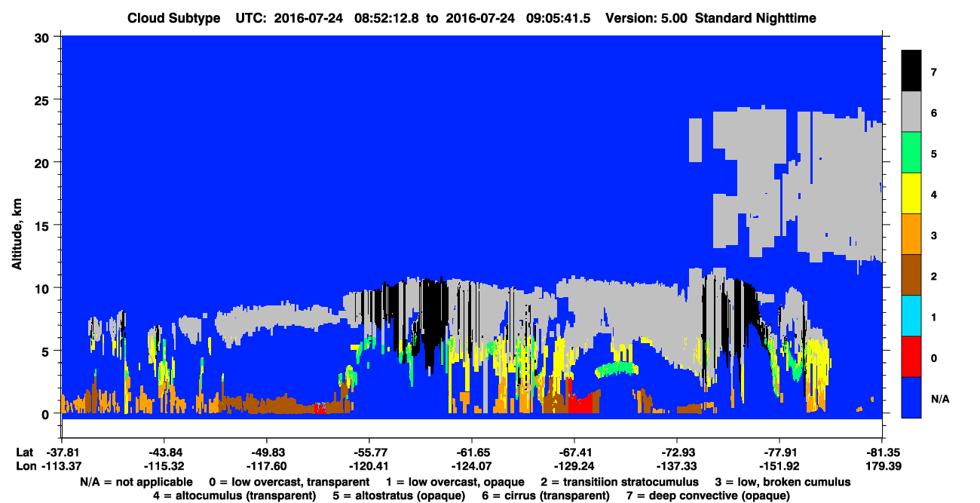
Task: Click the start time '08:52:12.8' in title
Action: [388, 17]
